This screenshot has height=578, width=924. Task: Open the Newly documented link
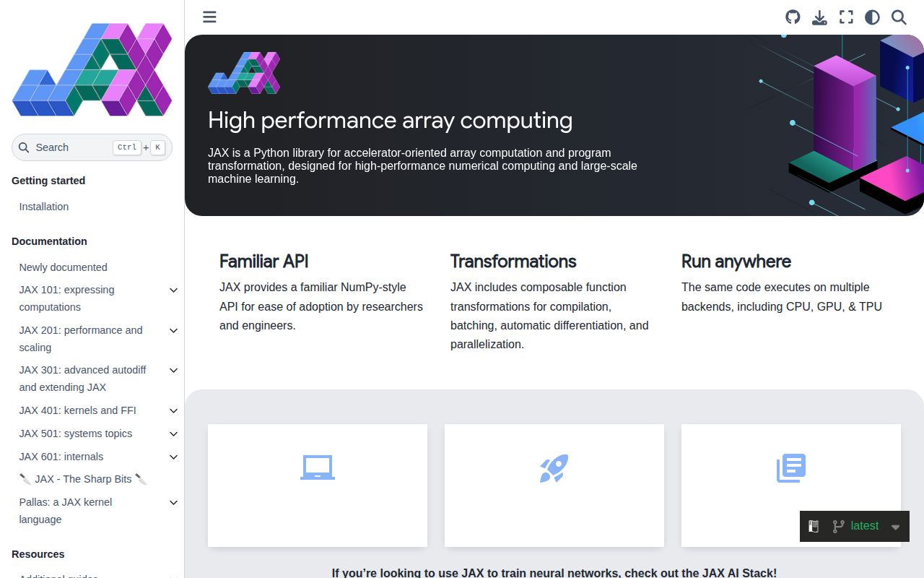coord(63,267)
